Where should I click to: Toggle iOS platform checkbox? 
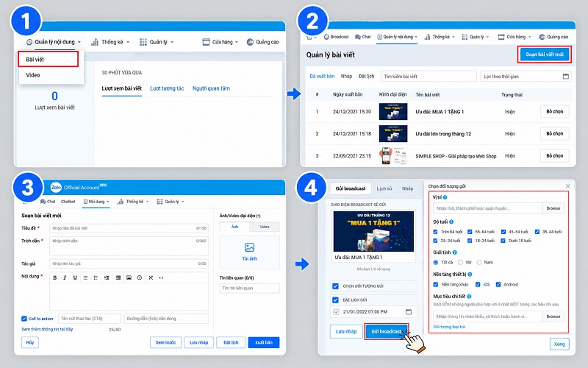[x=478, y=284]
